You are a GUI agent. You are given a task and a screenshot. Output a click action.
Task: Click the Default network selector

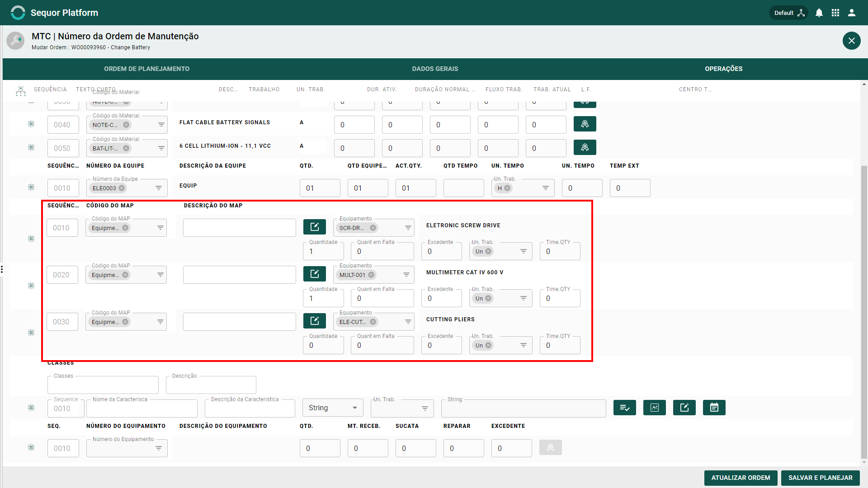[789, 13]
